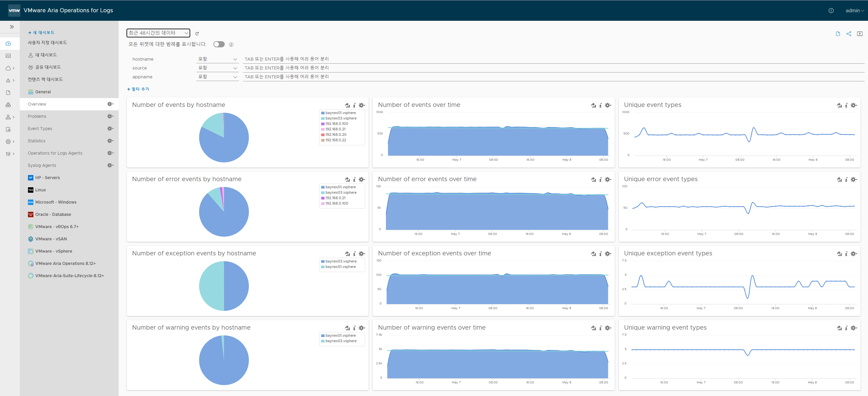Click add filter link
The height and width of the screenshot is (396, 868).
tap(138, 89)
